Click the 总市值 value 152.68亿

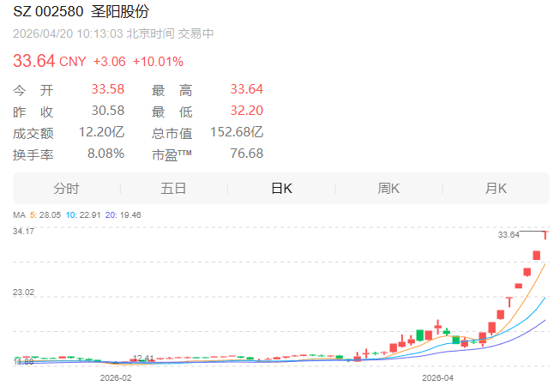click(237, 132)
